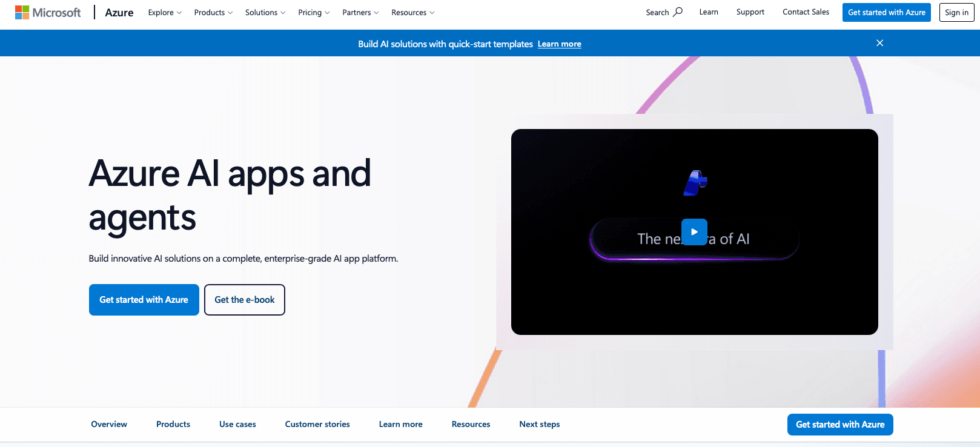Click the Microsoft logo
Image resolution: width=980 pixels, height=447 pixels.
pos(48,12)
